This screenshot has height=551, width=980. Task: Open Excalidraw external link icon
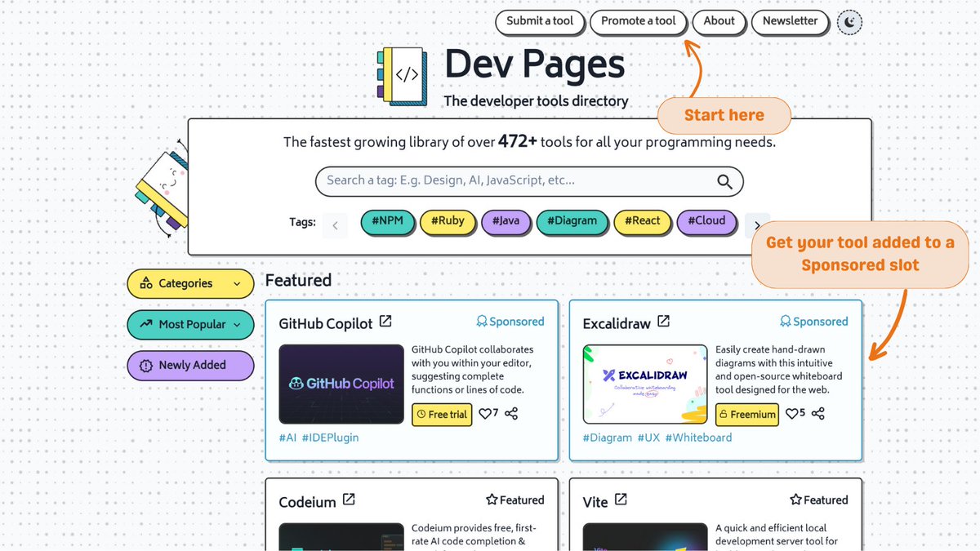coord(664,322)
